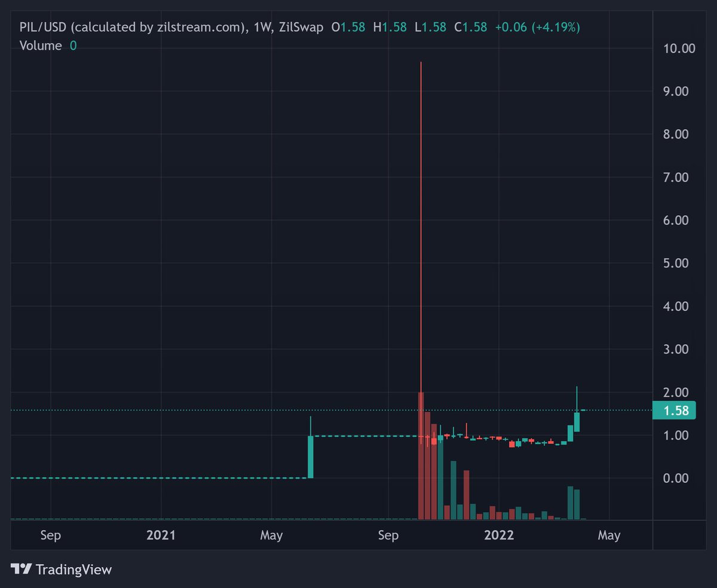This screenshot has width=717, height=588.
Task: Click the +0.06 (+4.19%) change value
Action: click(537, 27)
